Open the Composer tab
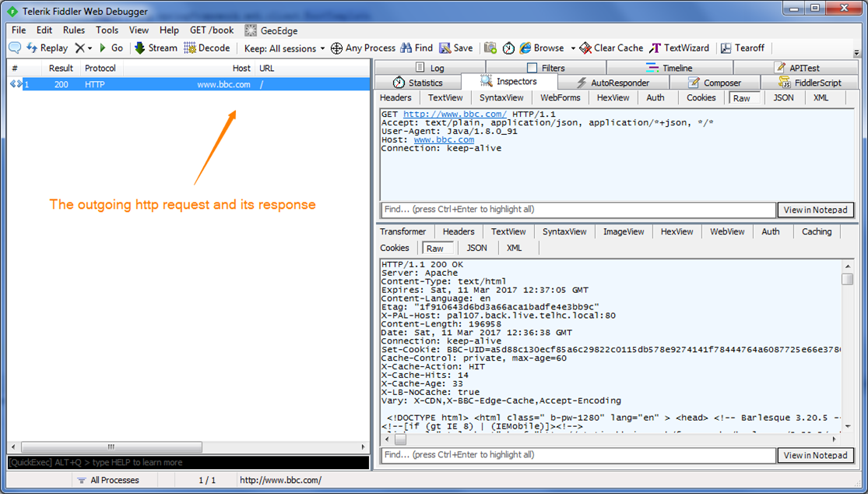Screen dimensions: 868x494 point(715,83)
